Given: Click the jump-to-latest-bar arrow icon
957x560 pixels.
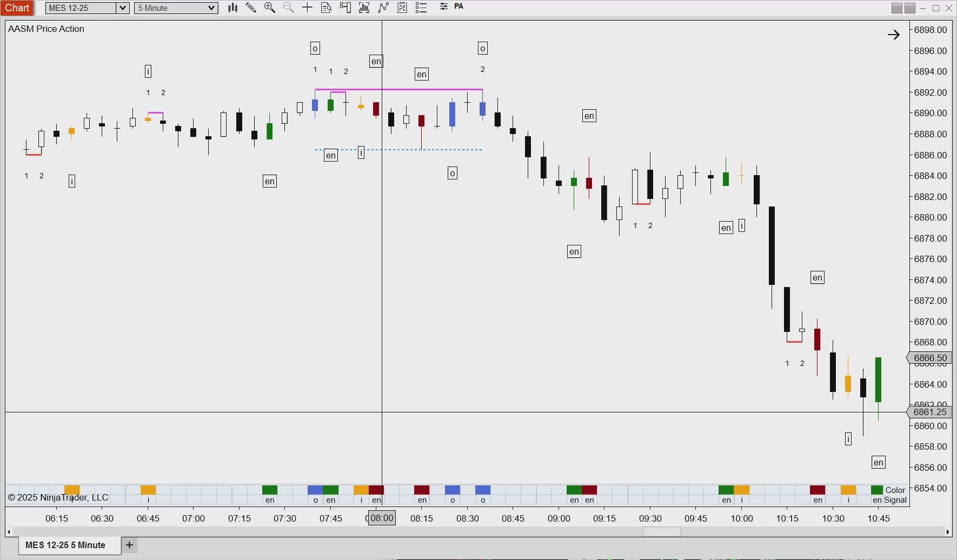Looking at the screenshot, I should 893,34.
